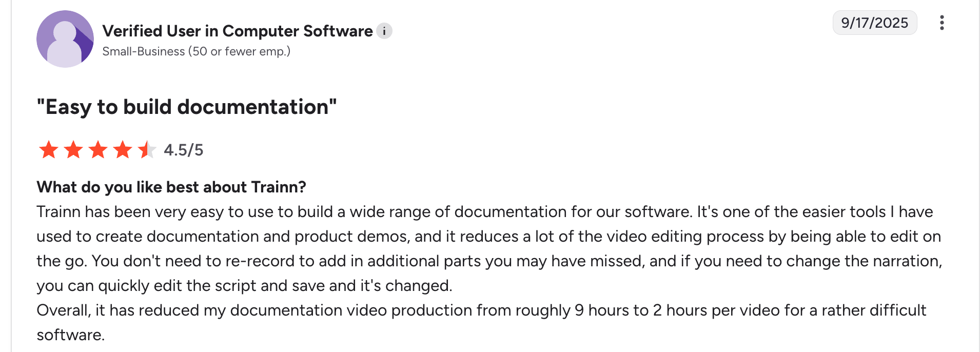980x352 pixels.
Task: Click the line starting "you can quickly edit"
Action: [244, 286]
